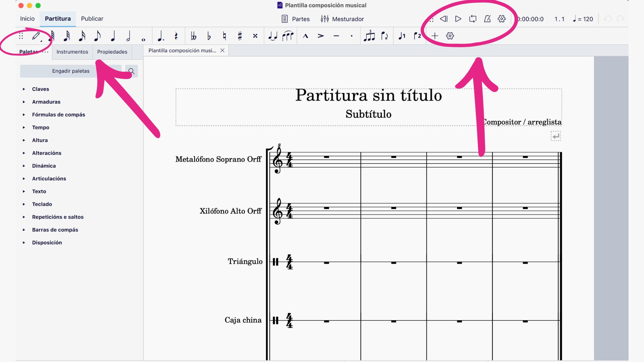The width and height of the screenshot is (644, 362).
Task: Toggle the metronome
Action: (x=487, y=19)
